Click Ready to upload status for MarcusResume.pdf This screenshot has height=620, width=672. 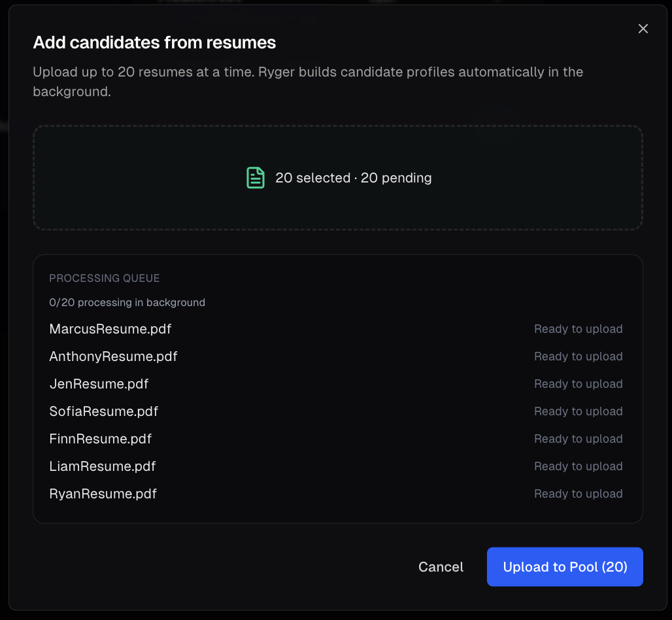[x=578, y=329]
